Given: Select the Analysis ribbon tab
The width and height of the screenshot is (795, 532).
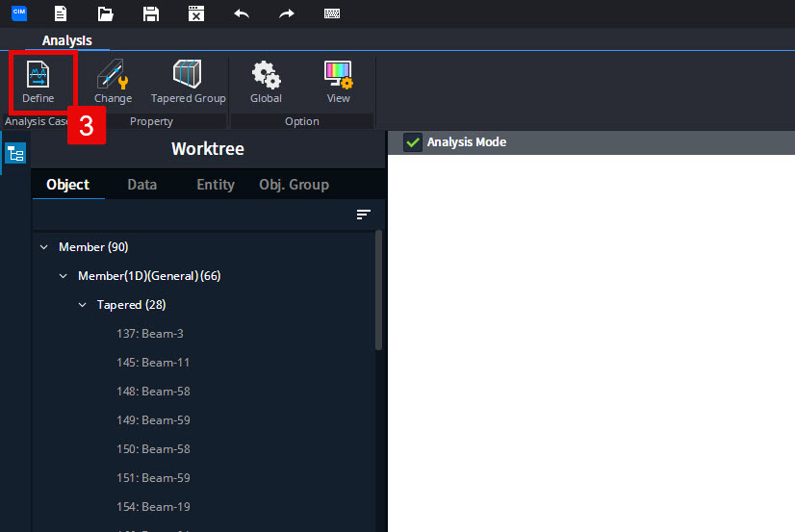Looking at the screenshot, I should 67,40.
